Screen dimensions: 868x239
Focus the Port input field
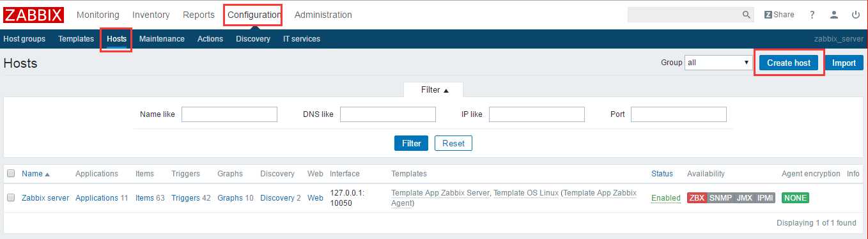pyautogui.click(x=678, y=114)
